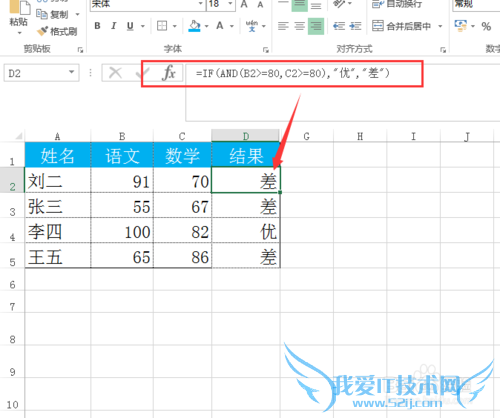Click inside the formula bar text
The image size is (500, 418).
click(293, 73)
